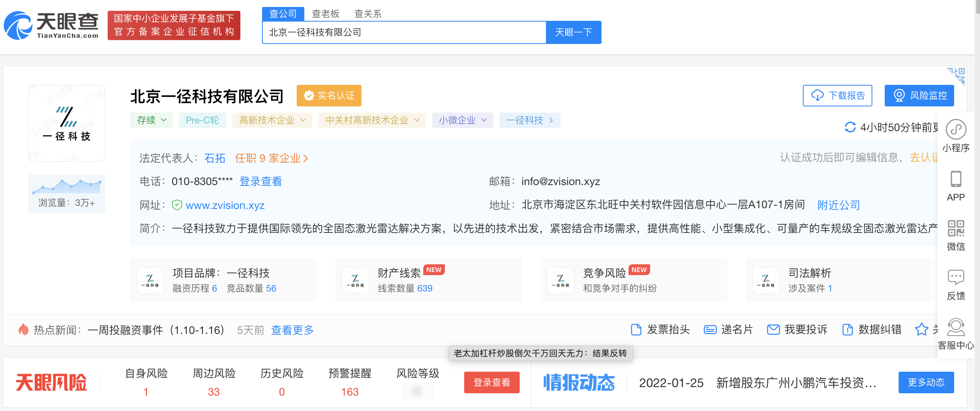Click the company search input field
The image size is (980, 411).
pyautogui.click(x=404, y=32)
